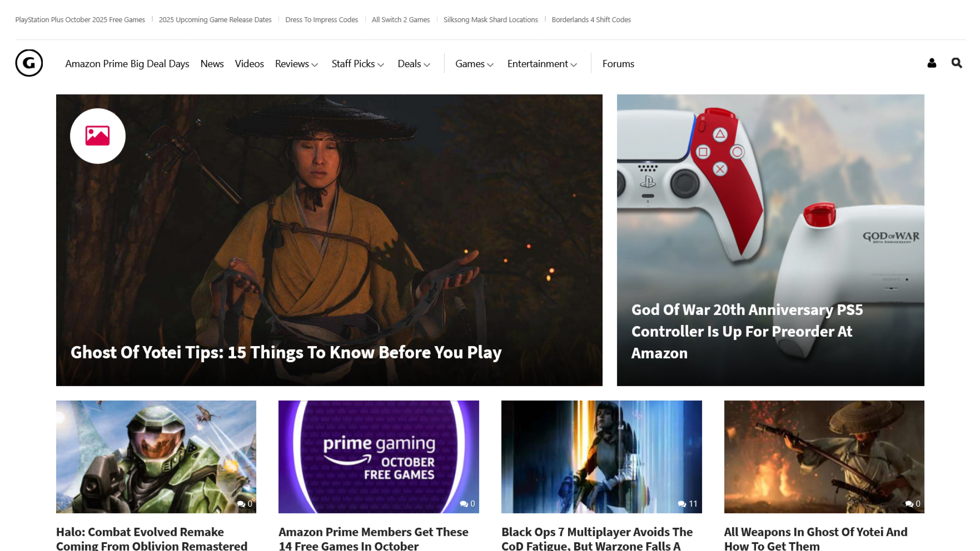Image resolution: width=980 pixels, height=551 pixels.
Task: Open the 11 comments icon on Black Ops 7
Action: pos(682,504)
